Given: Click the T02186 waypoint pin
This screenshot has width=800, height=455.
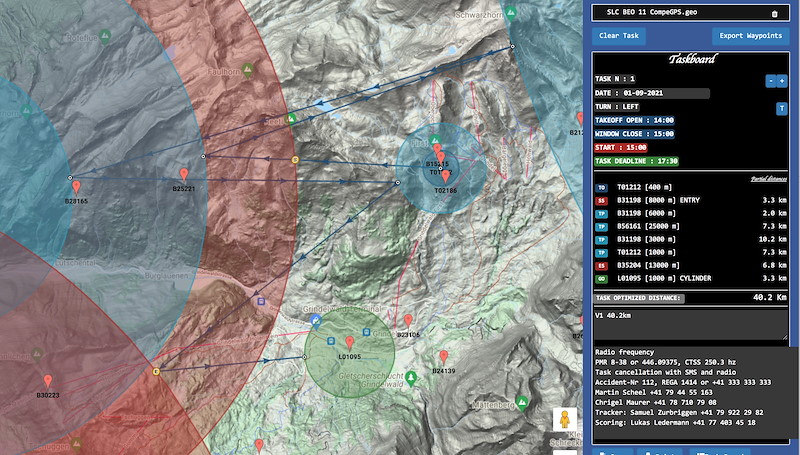Looking at the screenshot, I should [x=446, y=176].
